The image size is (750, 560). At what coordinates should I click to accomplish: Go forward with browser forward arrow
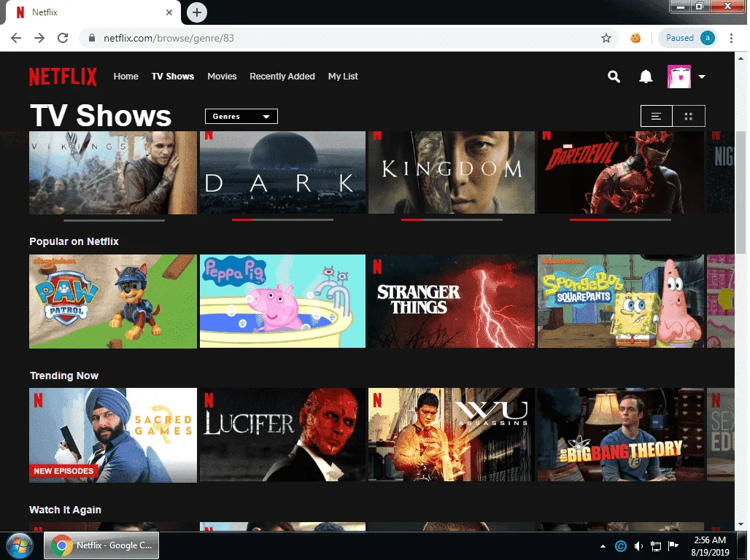[39, 38]
